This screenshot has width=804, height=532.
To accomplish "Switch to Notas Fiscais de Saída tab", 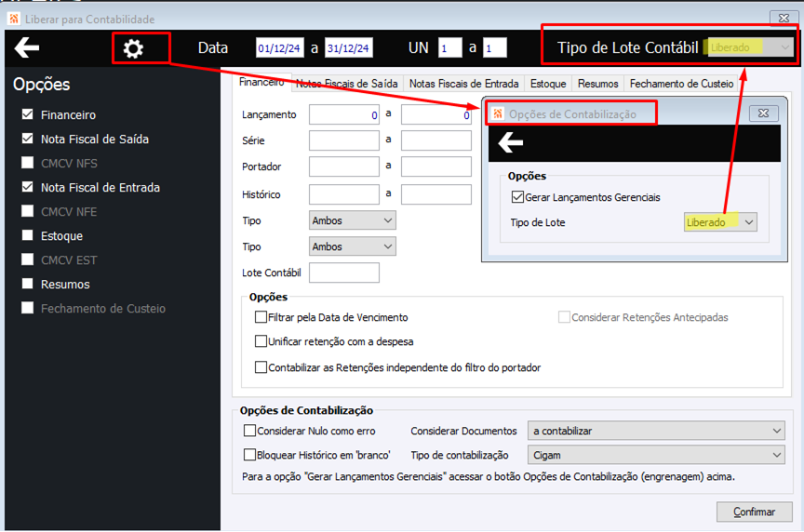I will coord(347,84).
